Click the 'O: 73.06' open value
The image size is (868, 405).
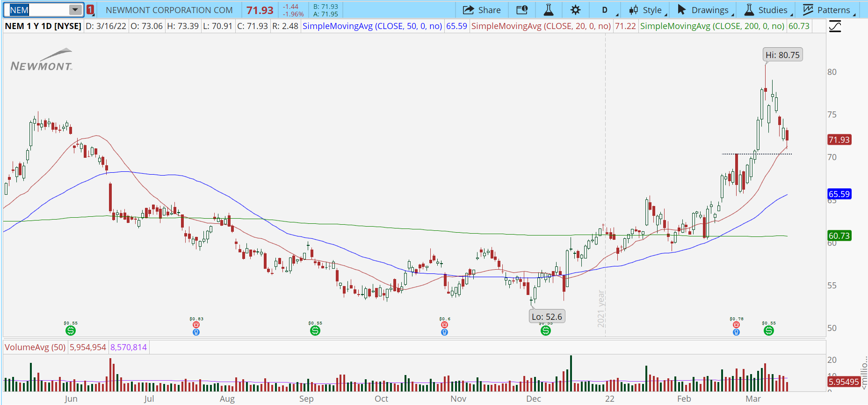147,26
